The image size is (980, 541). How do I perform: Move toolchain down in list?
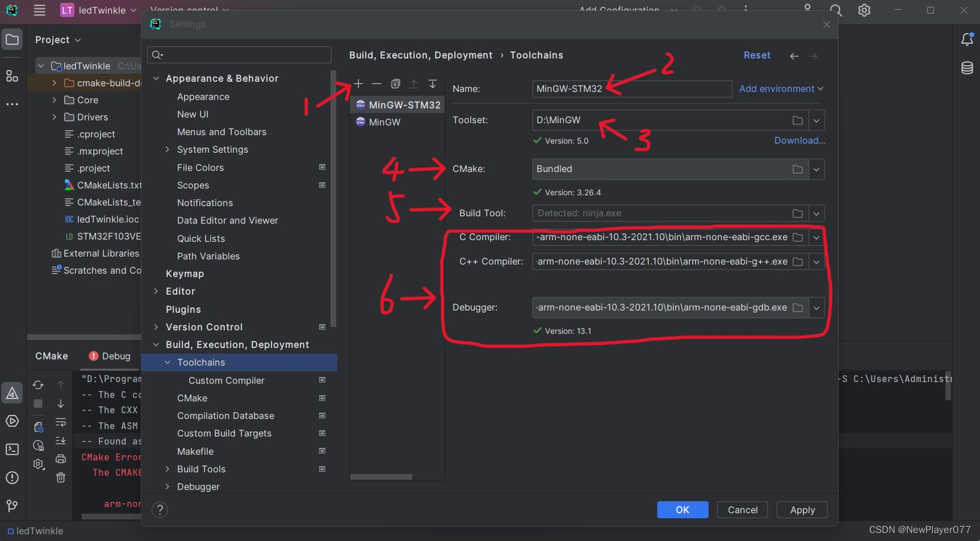[433, 84]
